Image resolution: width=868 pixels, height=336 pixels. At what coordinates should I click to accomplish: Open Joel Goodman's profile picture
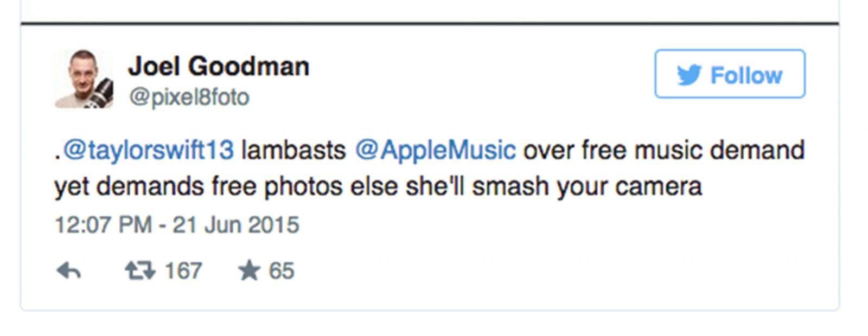(84, 79)
